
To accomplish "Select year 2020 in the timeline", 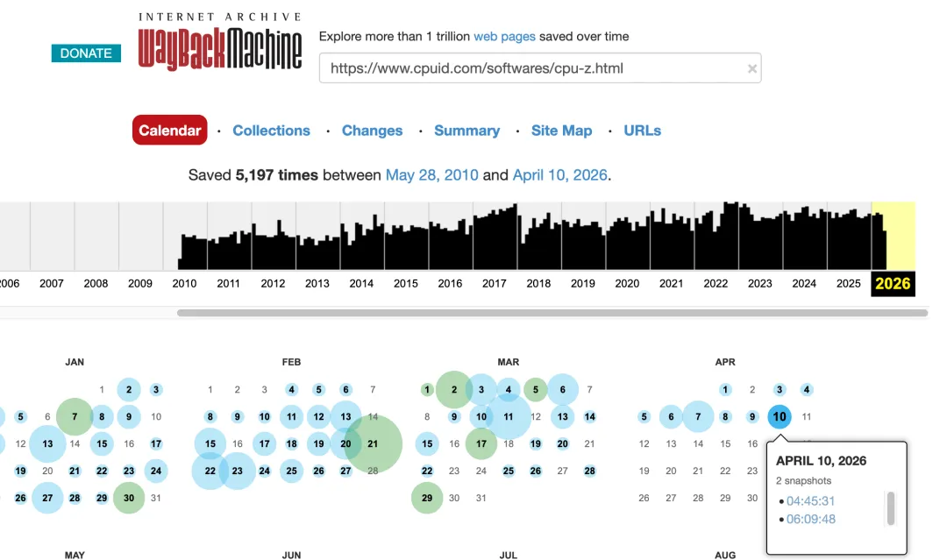I will (x=627, y=284).
